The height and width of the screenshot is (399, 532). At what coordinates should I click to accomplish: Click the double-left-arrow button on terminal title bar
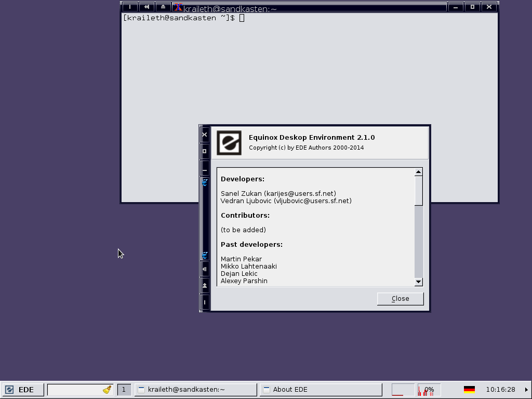click(147, 7)
